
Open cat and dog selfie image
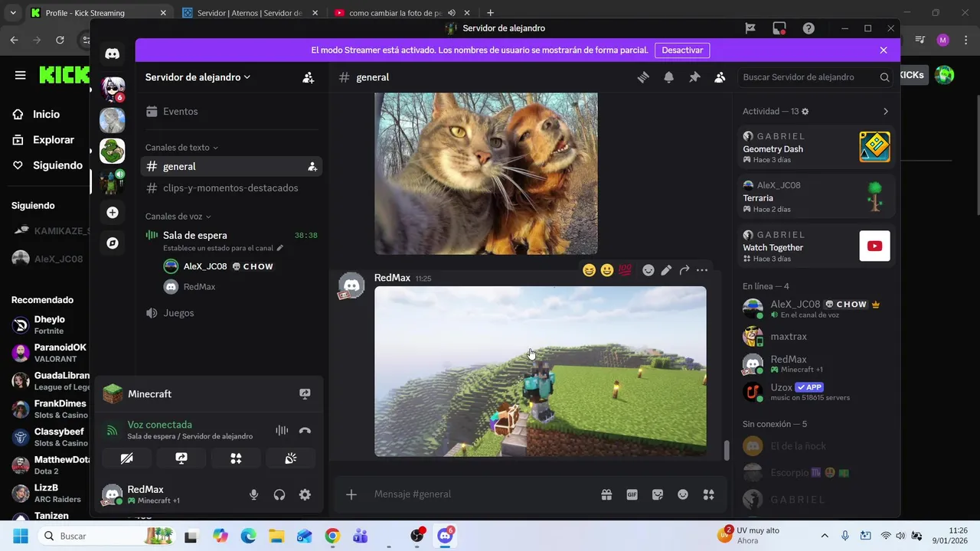click(x=486, y=174)
